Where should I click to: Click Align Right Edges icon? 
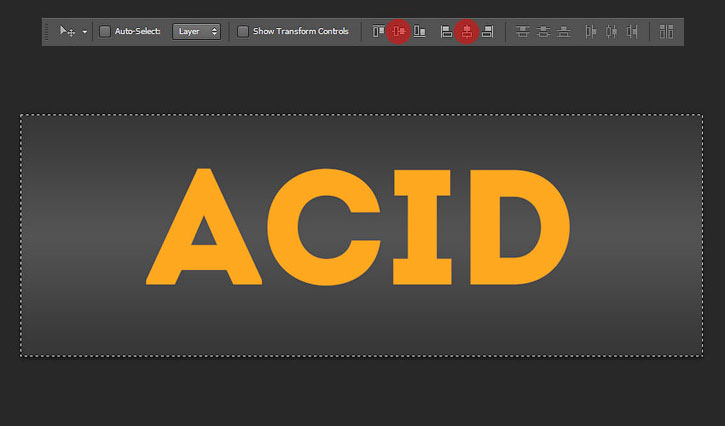(487, 31)
